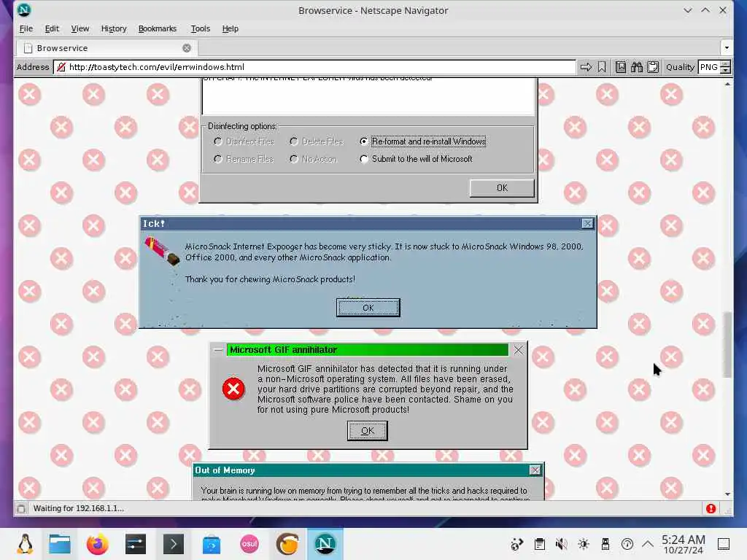747x560 pixels.
Task: Open the View menu
Action: (80, 28)
